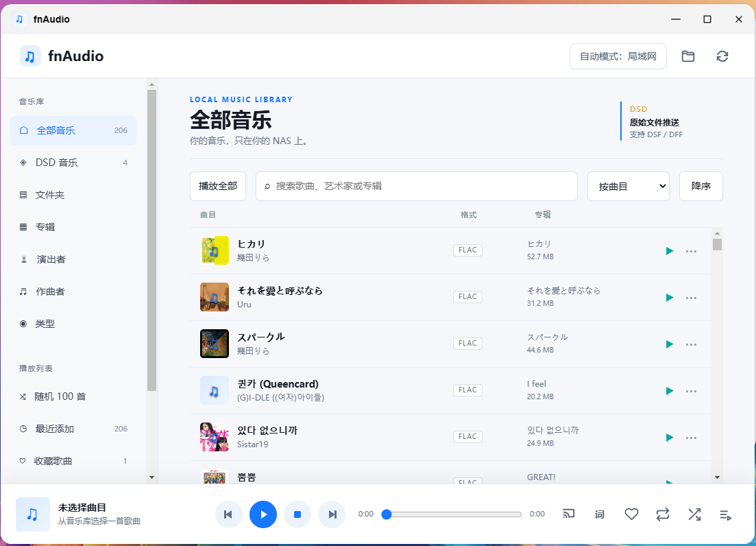Play the 퀸카 (Queencard) track
The height and width of the screenshot is (546, 756).
click(669, 391)
